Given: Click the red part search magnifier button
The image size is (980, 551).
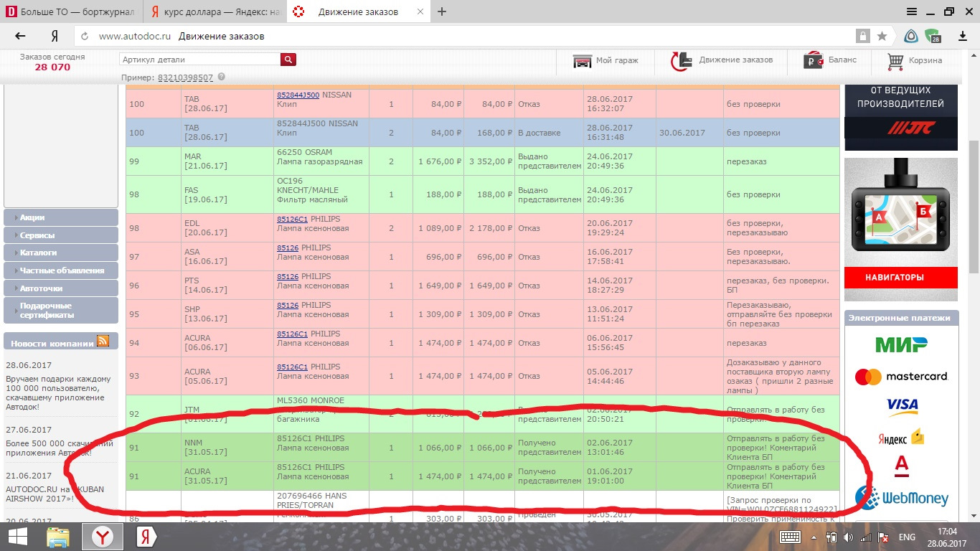Looking at the screenshot, I should [288, 60].
